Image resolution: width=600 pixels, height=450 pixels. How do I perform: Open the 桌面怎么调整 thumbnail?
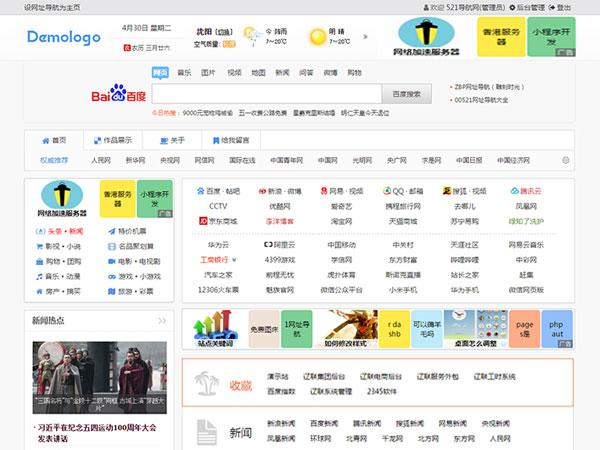(476, 329)
